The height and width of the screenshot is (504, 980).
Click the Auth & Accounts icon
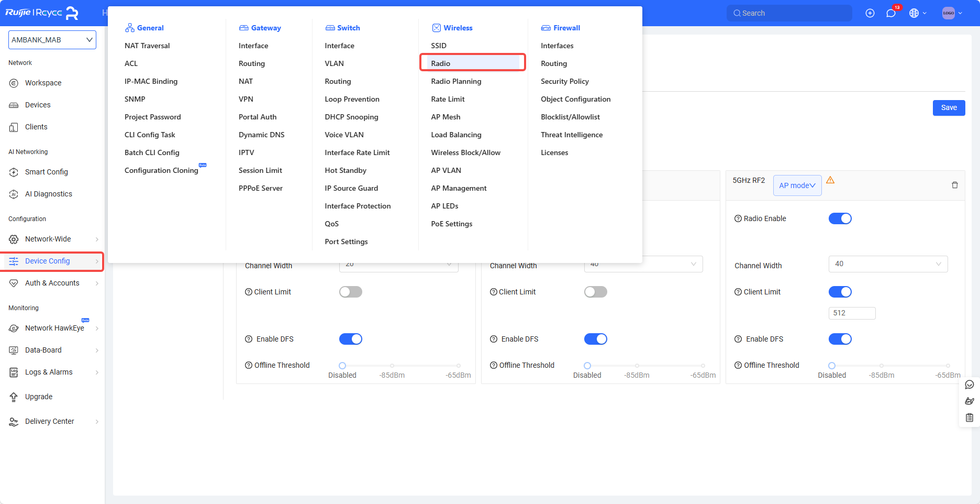tap(14, 283)
